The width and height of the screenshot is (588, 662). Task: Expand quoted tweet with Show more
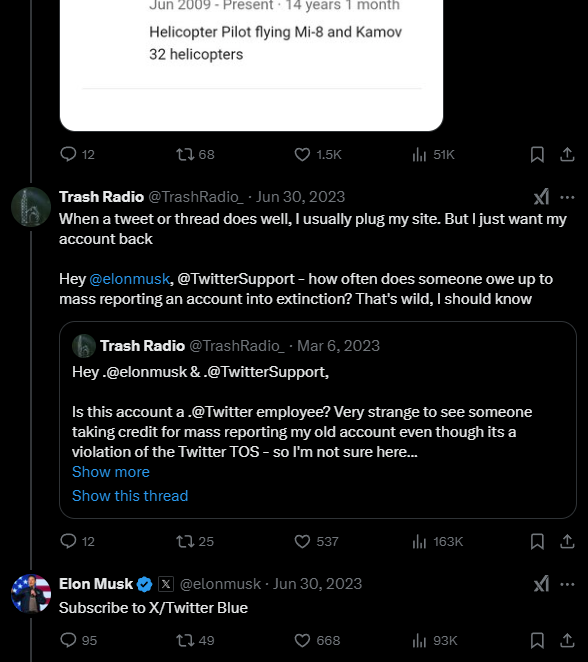(x=111, y=472)
